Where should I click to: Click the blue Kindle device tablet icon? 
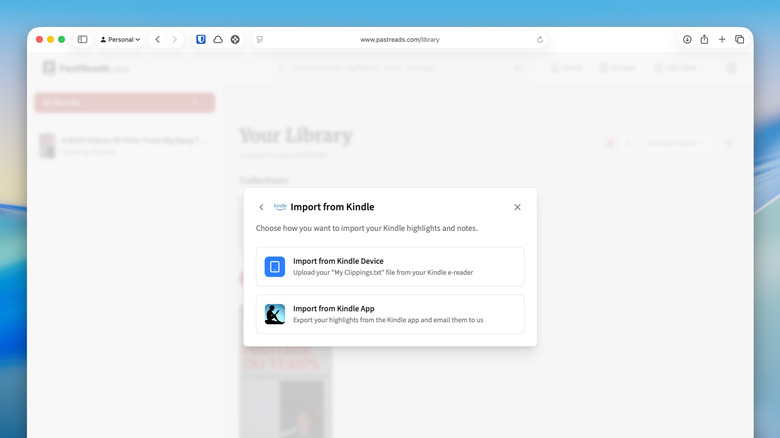(275, 267)
